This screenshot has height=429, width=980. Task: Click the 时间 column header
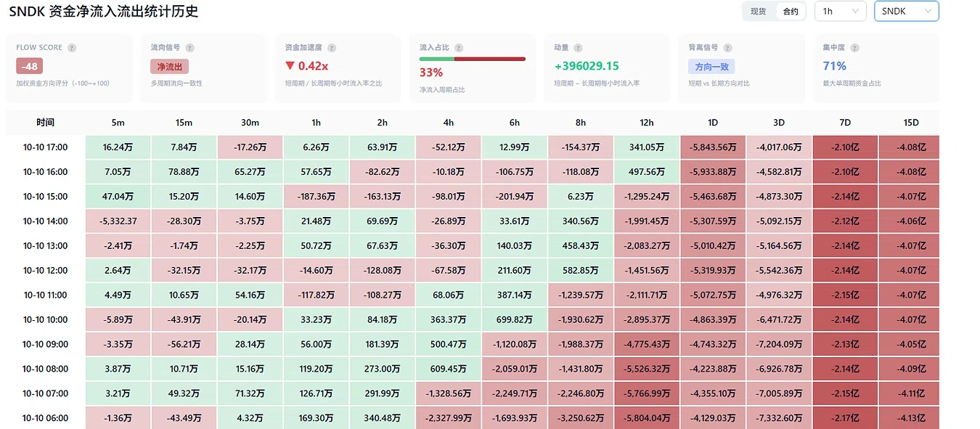[x=45, y=123]
